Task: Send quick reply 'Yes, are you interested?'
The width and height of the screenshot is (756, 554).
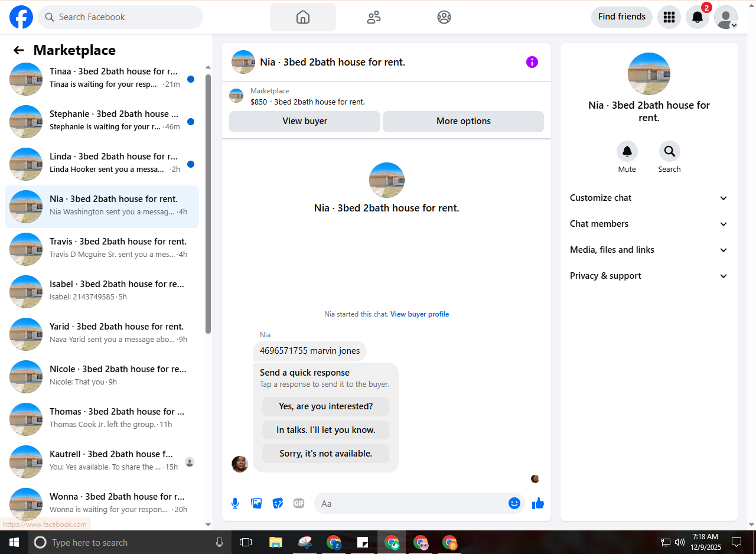Action: click(326, 406)
